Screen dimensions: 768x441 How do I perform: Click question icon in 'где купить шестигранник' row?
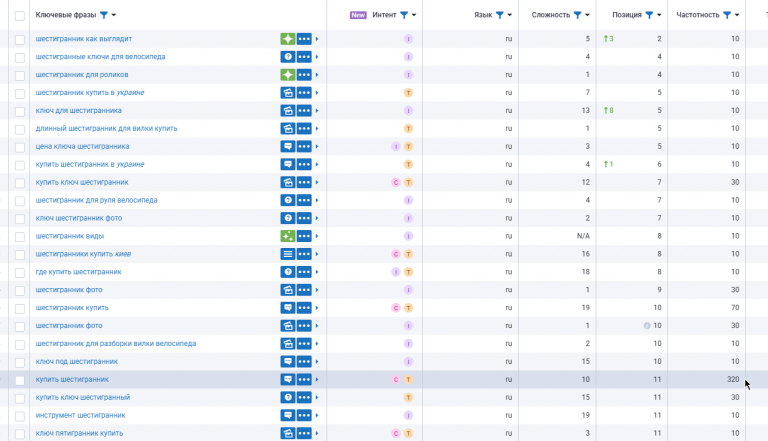[288, 272]
